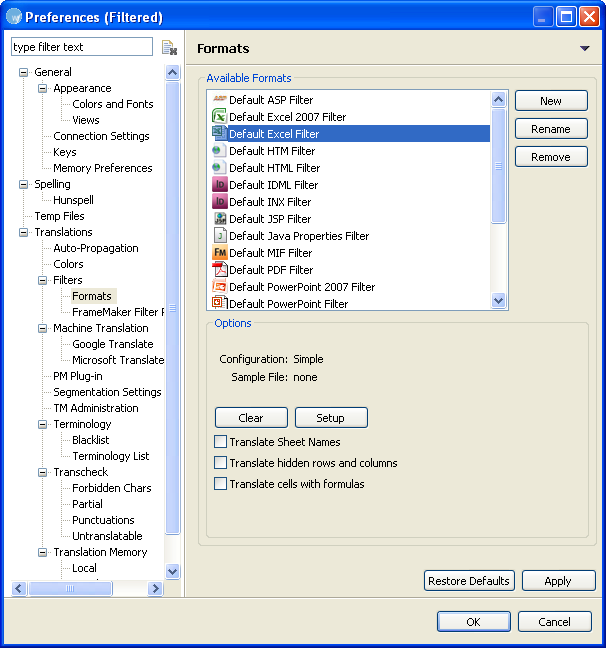The height and width of the screenshot is (648, 606).
Task: Collapse the Spelling tree node
Action: pyautogui.click(x=24, y=184)
